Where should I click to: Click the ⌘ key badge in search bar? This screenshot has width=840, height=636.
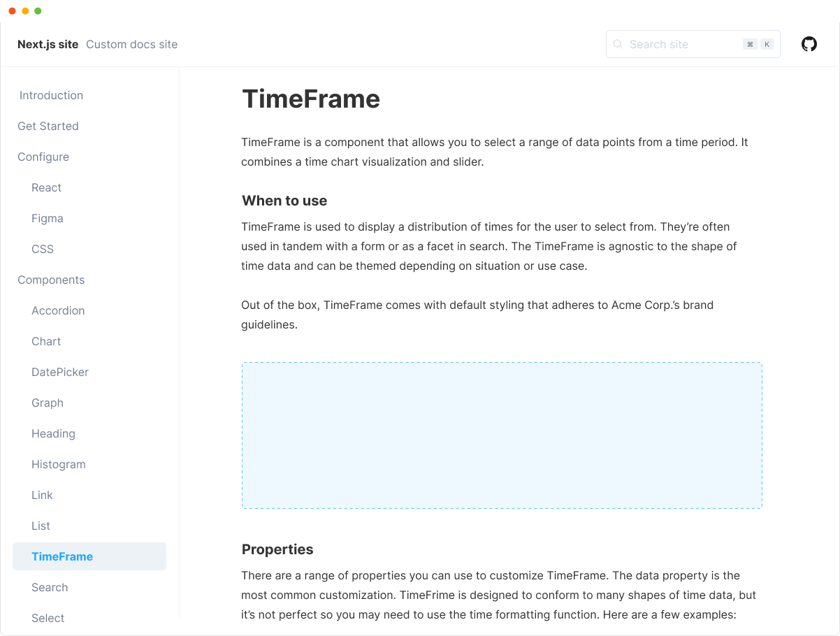[748, 43]
